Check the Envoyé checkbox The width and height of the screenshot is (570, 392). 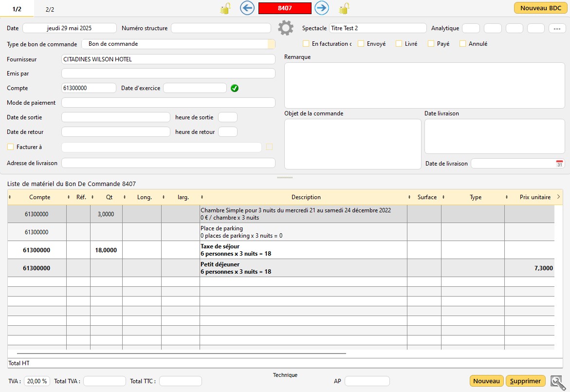click(x=361, y=44)
